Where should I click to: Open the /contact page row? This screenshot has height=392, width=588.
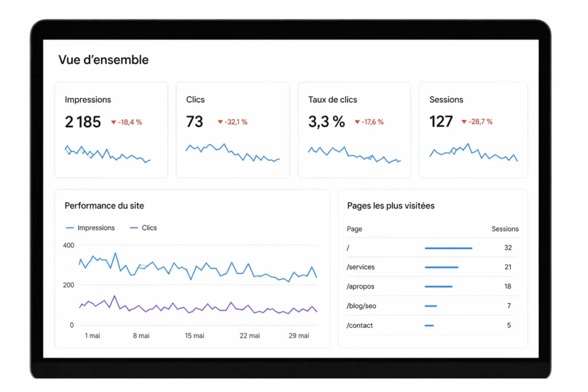(433, 325)
